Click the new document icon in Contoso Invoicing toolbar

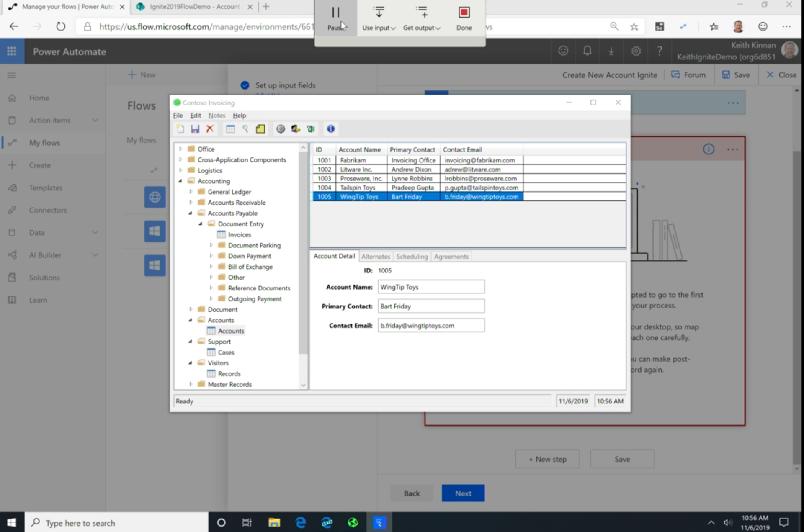[x=180, y=129]
